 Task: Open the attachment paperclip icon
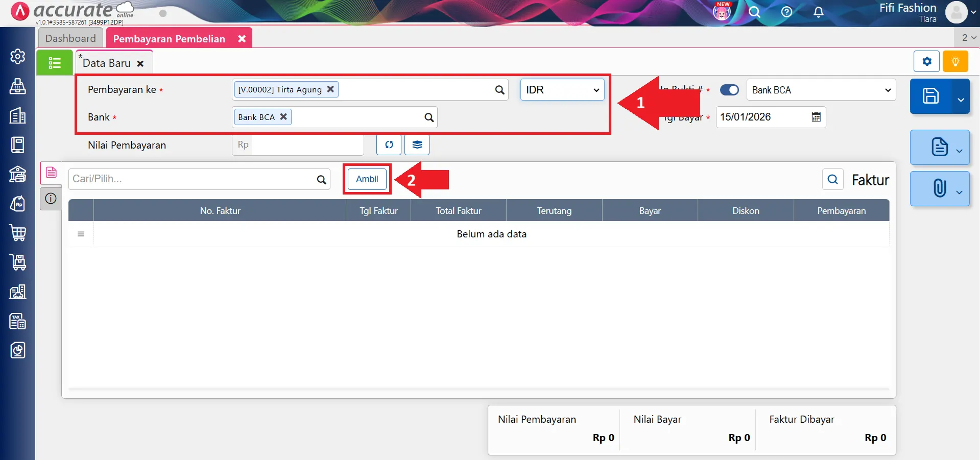(939, 188)
